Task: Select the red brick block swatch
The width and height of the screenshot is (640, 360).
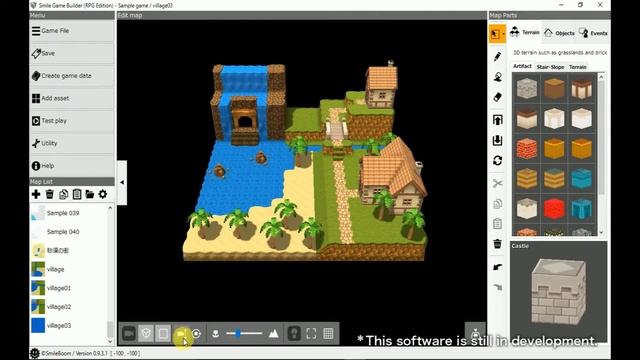Action: coord(527,148)
